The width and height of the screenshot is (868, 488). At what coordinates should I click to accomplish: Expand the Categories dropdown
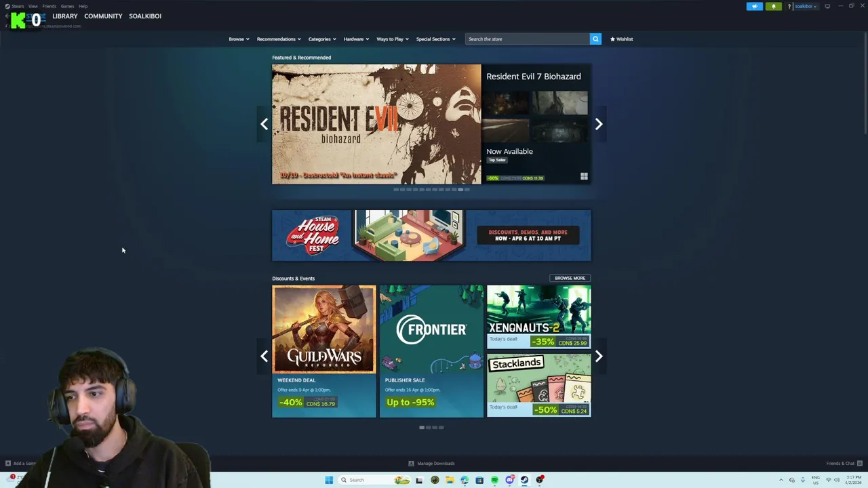[322, 39]
